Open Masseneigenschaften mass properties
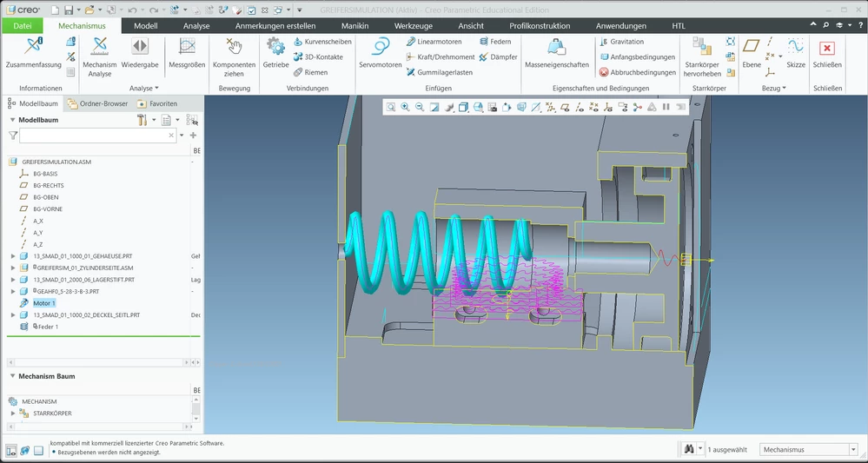This screenshot has height=463, width=868. pyautogui.click(x=557, y=53)
